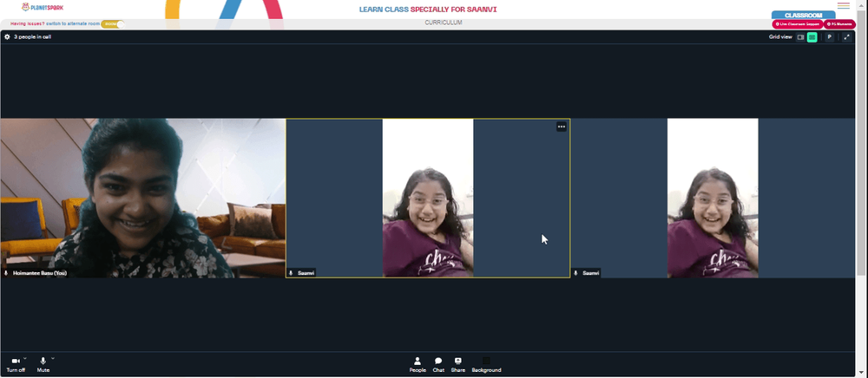This screenshot has width=868, height=378.
Task: Select the highlighted Saanvi video tile
Action: pyautogui.click(x=428, y=198)
